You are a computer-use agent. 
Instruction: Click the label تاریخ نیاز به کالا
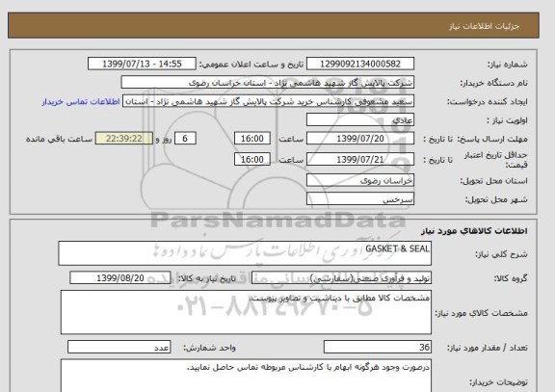pyautogui.click(x=206, y=278)
